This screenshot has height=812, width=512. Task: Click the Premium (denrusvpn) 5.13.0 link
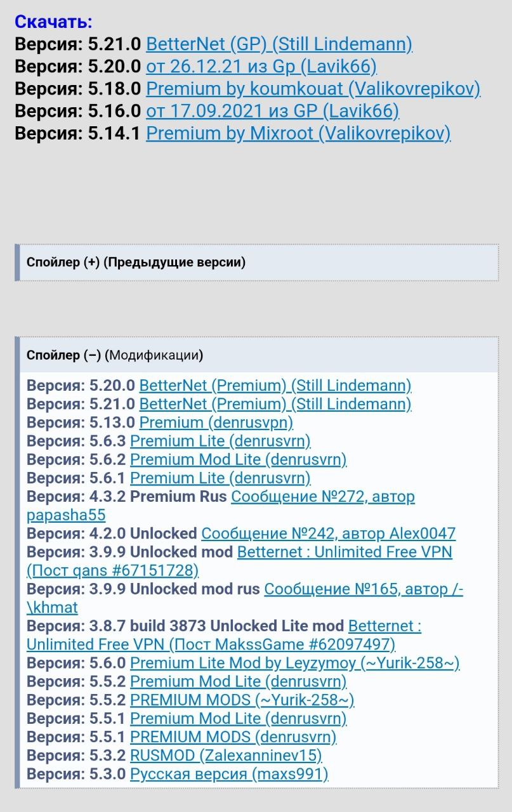[x=216, y=422]
